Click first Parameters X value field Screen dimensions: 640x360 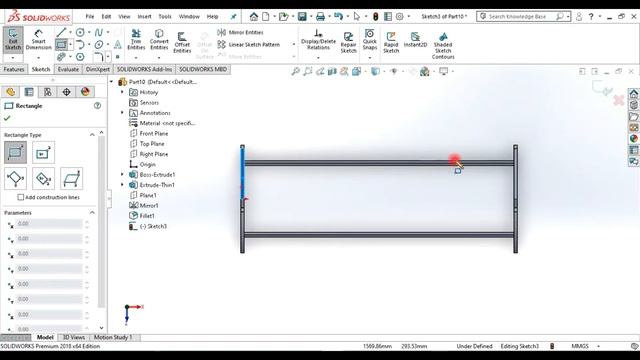tap(49, 224)
